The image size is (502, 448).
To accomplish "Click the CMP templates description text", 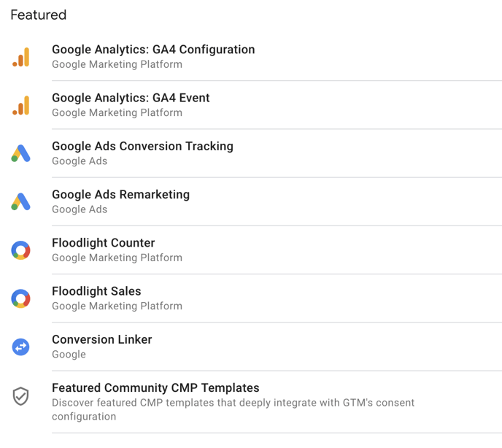I will [233, 409].
